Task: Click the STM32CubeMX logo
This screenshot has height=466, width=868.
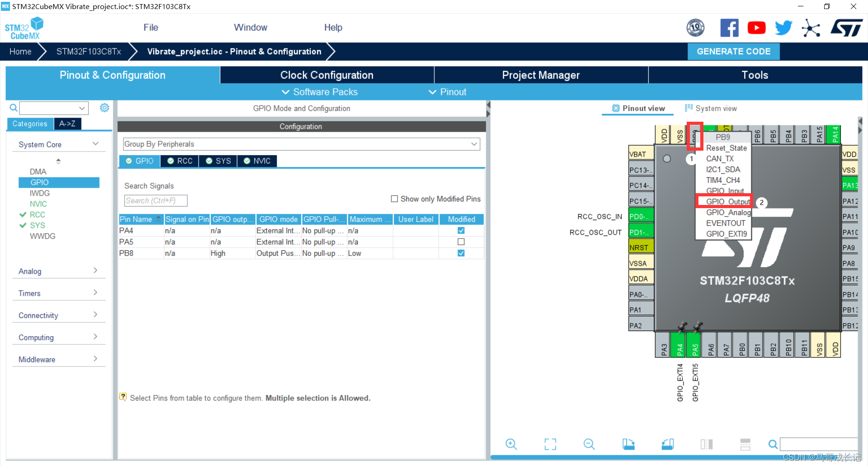Action: pyautogui.click(x=24, y=28)
